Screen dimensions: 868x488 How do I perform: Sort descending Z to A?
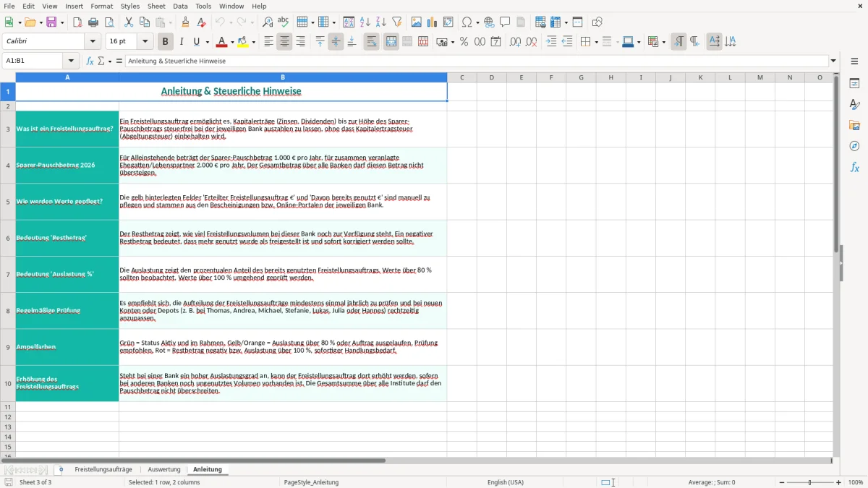(380, 22)
